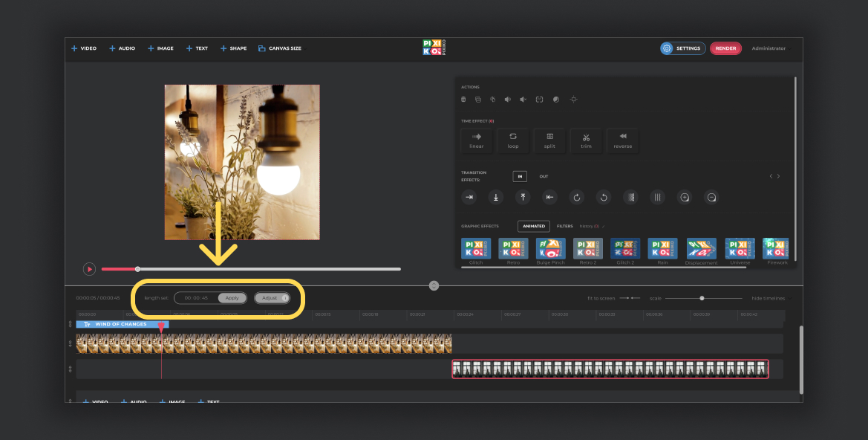Click the center crosshair action icon

tap(573, 100)
